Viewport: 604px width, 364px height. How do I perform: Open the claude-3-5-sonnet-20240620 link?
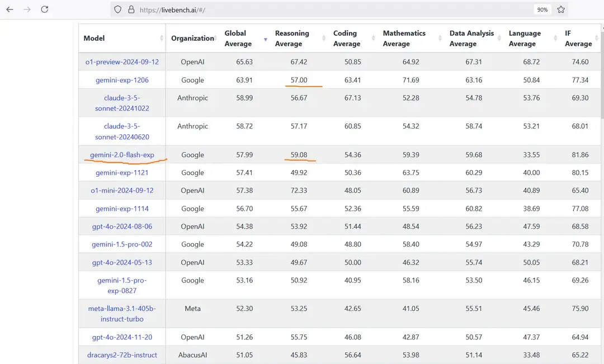tap(122, 131)
